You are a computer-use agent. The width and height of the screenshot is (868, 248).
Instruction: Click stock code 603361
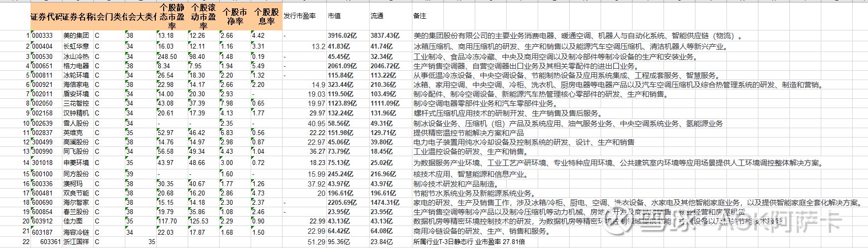tap(51, 242)
